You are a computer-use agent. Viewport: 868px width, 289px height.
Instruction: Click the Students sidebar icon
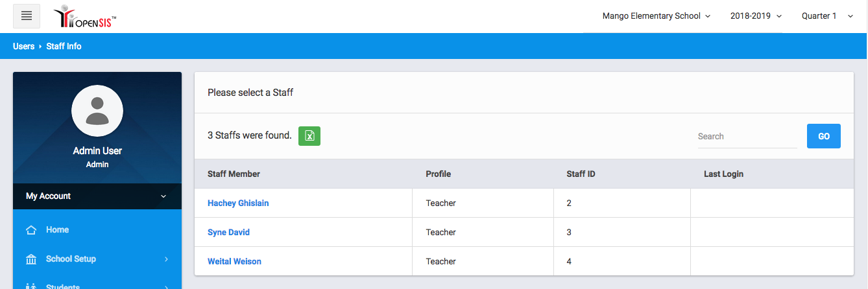[x=31, y=286]
